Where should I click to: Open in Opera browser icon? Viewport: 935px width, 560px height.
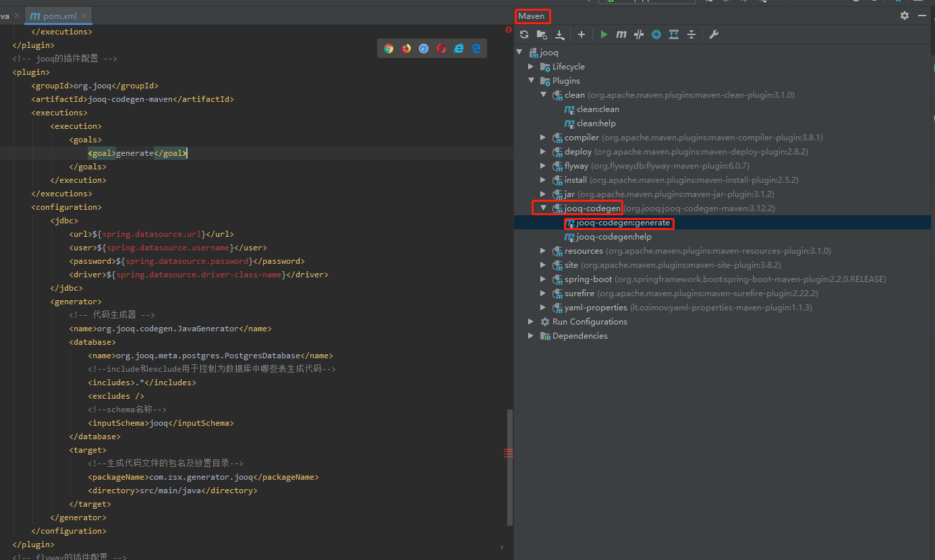tap(441, 49)
